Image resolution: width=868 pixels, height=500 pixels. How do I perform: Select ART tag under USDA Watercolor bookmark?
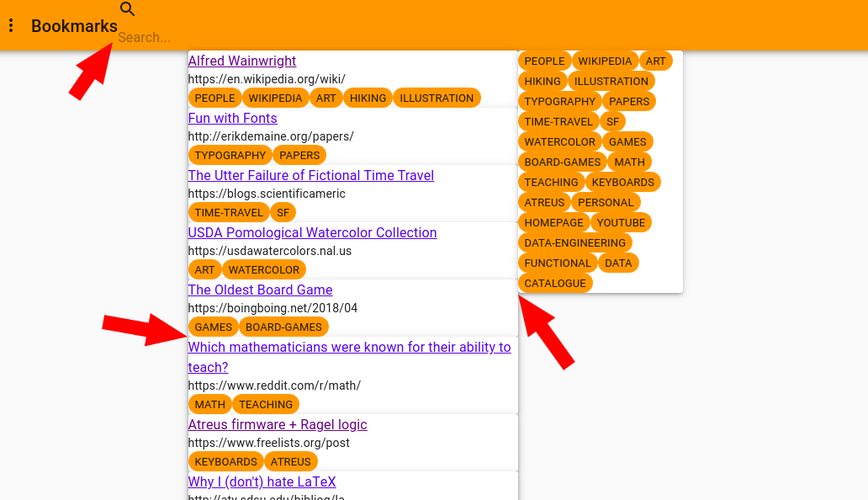pyautogui.click(x=205, y=270)
